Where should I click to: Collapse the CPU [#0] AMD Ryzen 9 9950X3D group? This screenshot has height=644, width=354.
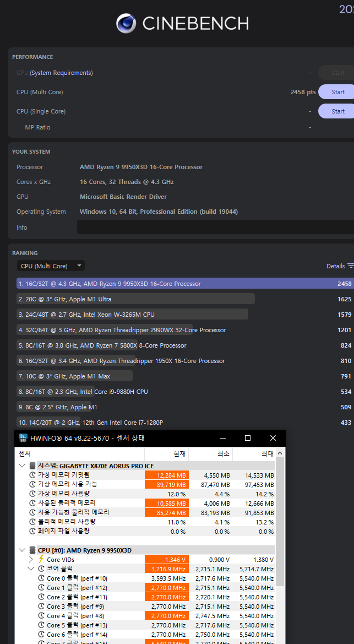pyautogui.click(x=22, y=550)
